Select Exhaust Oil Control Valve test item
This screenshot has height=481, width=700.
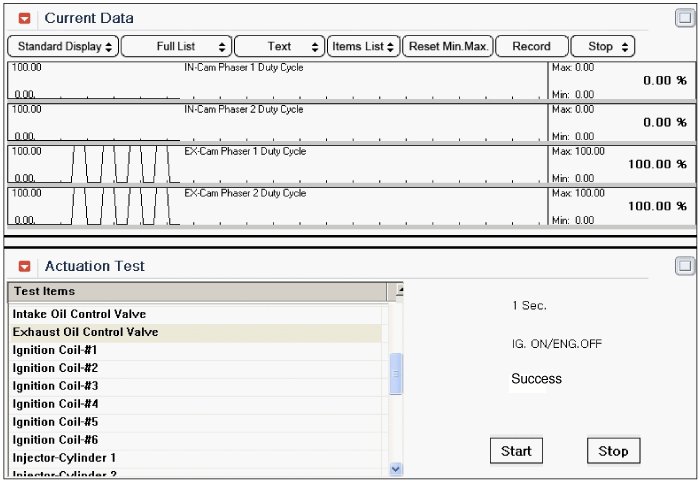coord(85,332)
